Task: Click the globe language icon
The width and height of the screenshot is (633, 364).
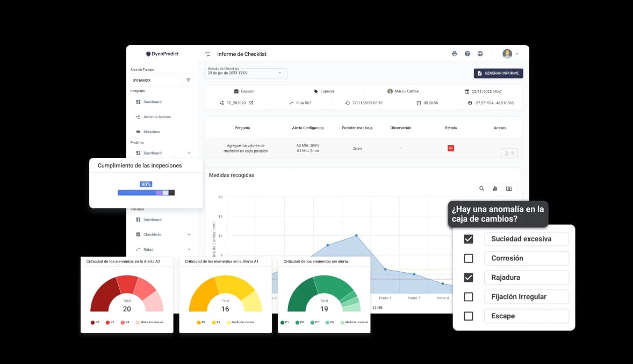Action: pyautogui.click(x=480, y=54)
